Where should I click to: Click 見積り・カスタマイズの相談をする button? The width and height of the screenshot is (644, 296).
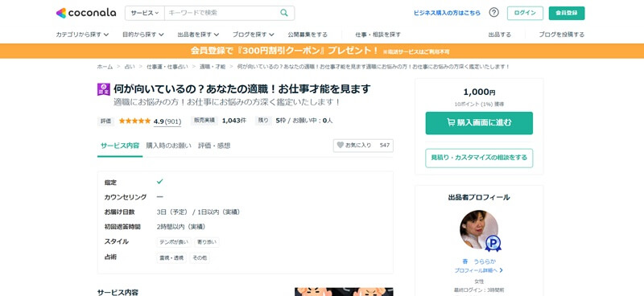click(479, 158)
